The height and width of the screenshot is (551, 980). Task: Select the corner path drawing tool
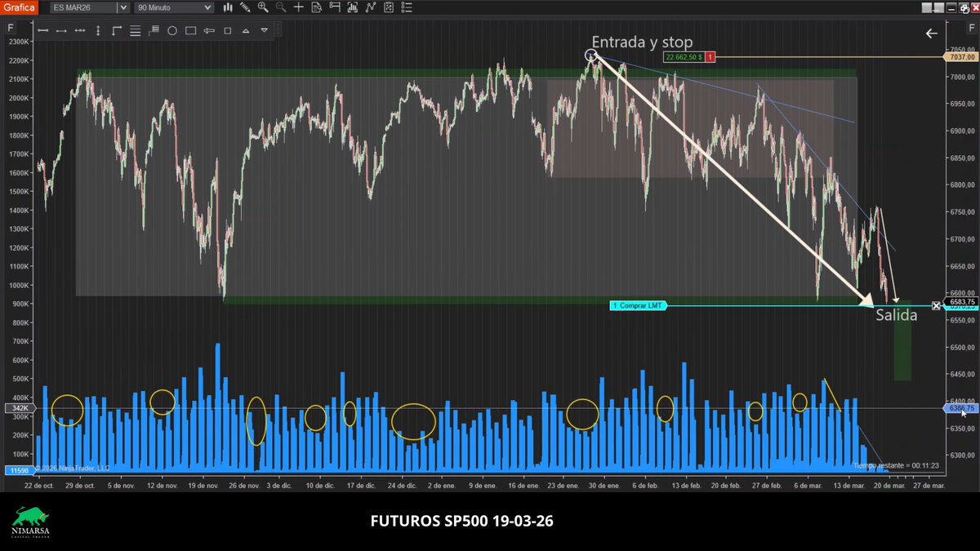tap(117, 31)
